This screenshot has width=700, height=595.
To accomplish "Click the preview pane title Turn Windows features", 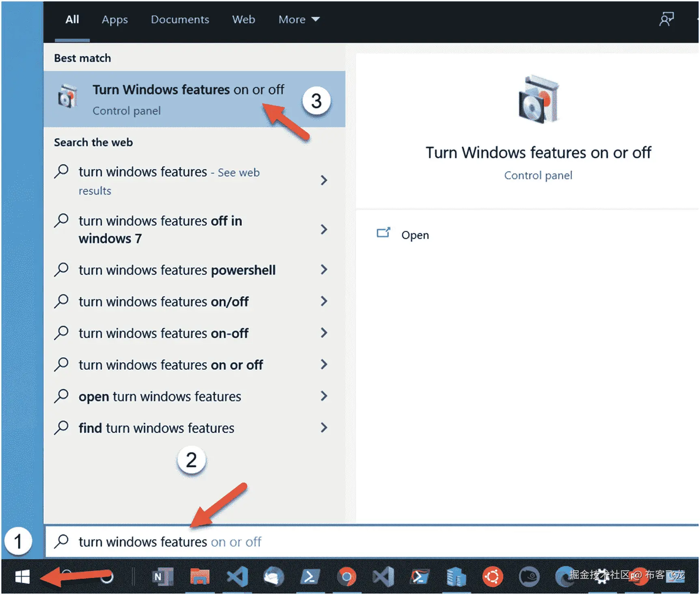I will tap(538, 153).
